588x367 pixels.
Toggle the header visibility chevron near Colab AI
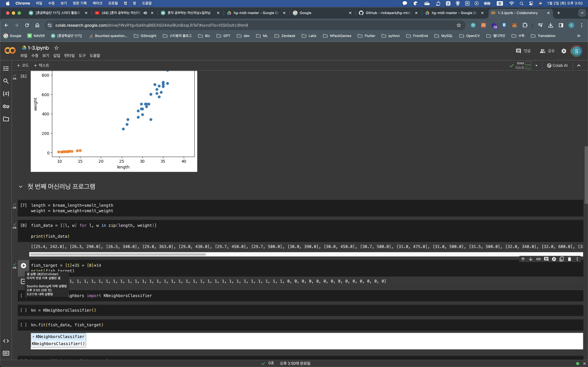(x=579, y=66)
